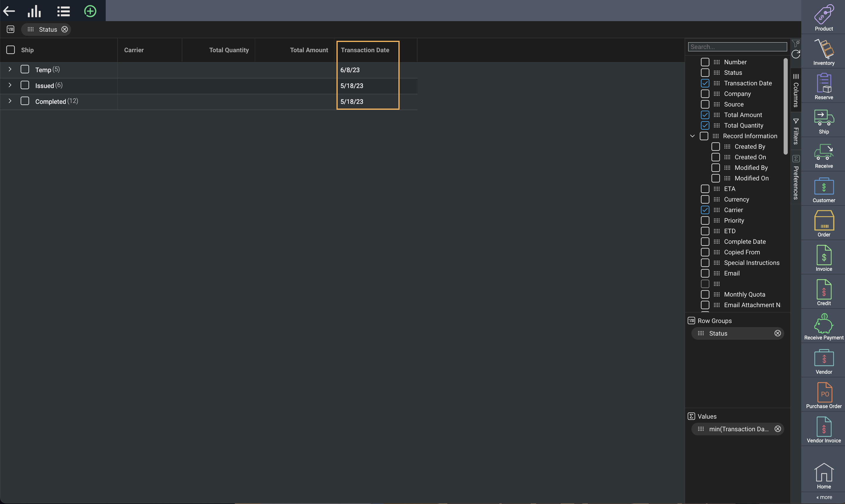The height and width of the screenshot is (504, 845).
Task: Select the Issued group row checkbox
Action: [x=25, y=85]
